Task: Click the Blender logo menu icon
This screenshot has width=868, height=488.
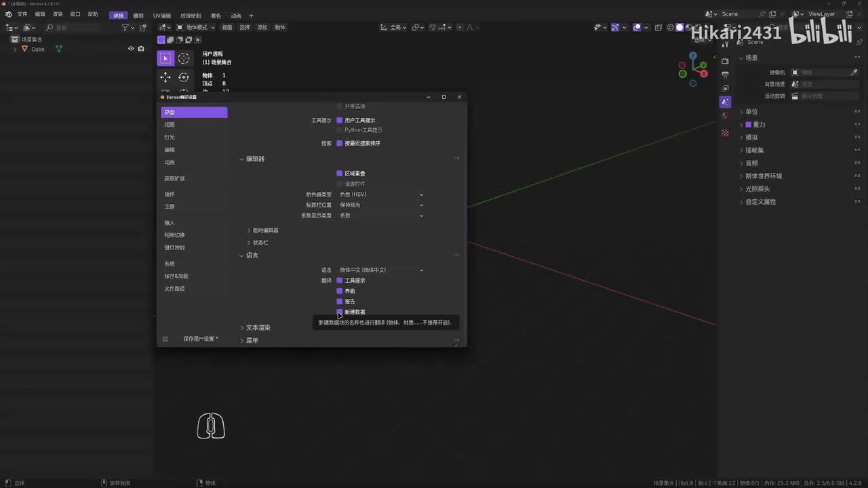Action: [x=8, y=14]
